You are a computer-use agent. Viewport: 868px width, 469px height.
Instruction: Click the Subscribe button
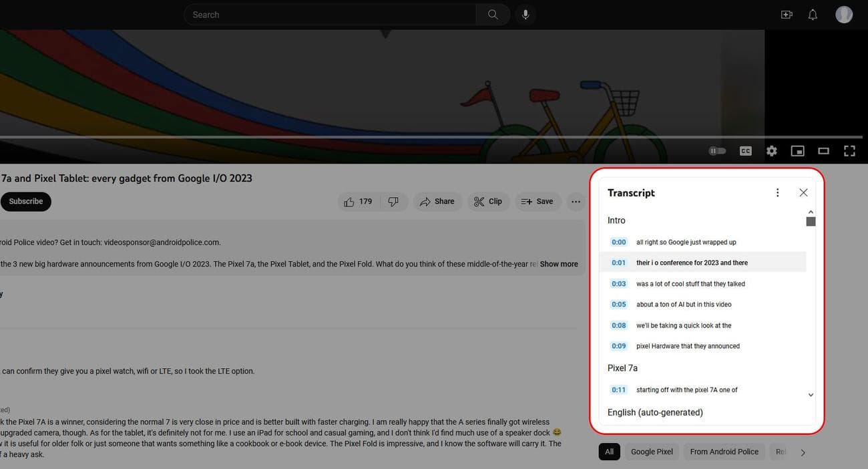(x=25, y=201)
